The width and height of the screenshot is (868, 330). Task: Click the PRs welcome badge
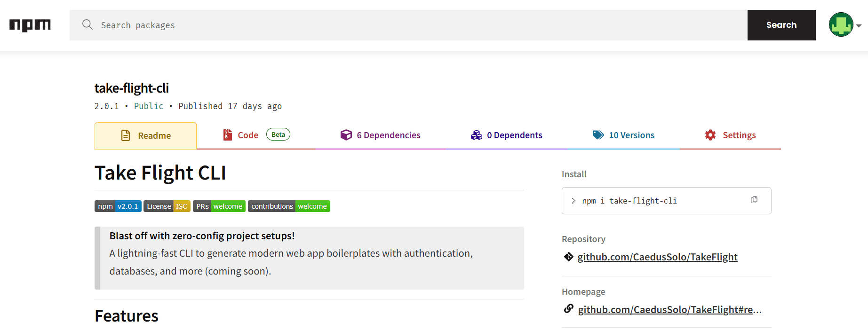coord(219,206)
